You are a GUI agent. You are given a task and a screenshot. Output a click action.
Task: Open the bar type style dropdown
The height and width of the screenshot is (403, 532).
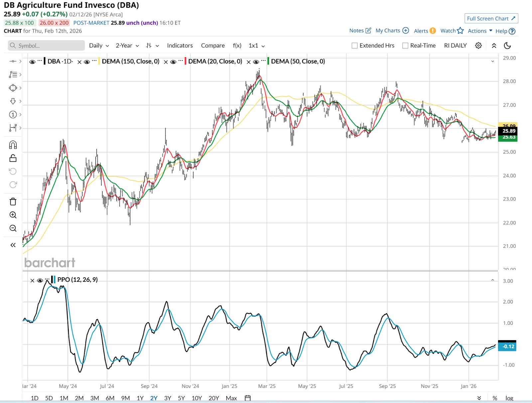[153, 46]
